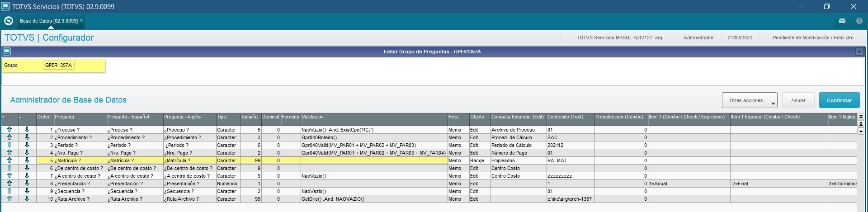Move ¿Nro. Pago ? row down
This screenshot has width=868, height=212.
pyautogui.click(x=27, y=153)
